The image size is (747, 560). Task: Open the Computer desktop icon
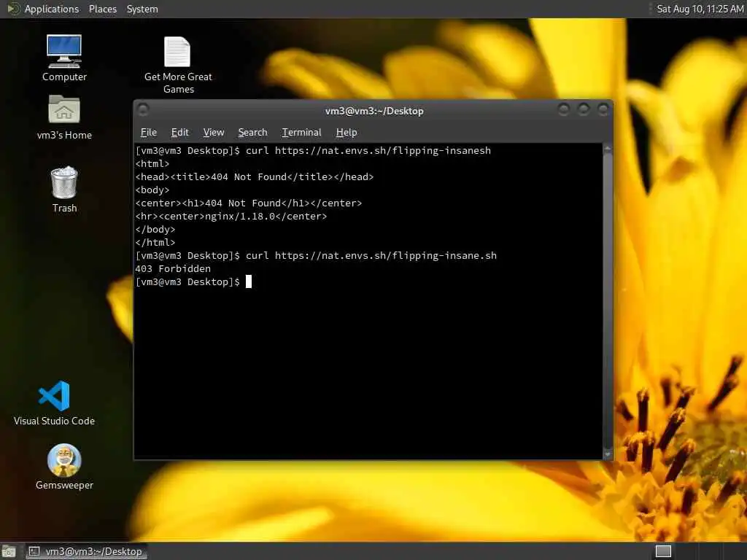[x=64, y=58]
